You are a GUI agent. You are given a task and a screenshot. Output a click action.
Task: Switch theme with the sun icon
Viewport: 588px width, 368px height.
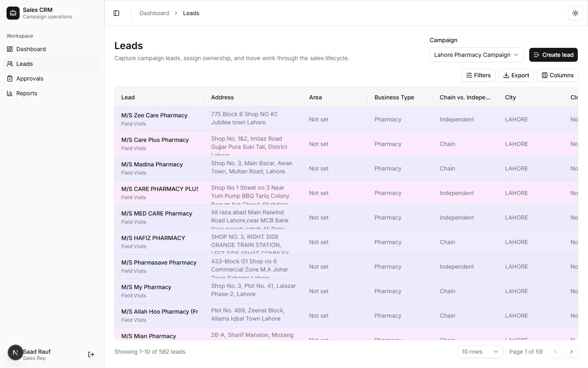click(575, 13)
